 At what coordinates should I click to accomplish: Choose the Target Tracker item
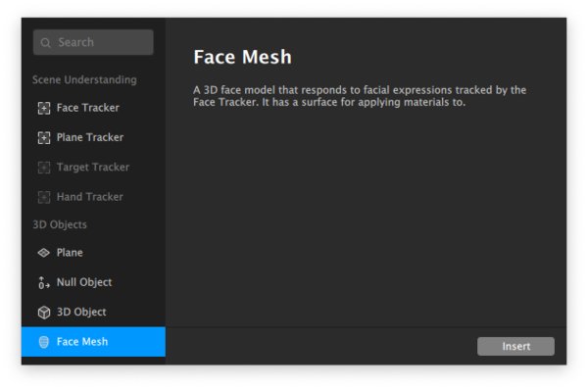pyautogui.click(x=93, y=168)
